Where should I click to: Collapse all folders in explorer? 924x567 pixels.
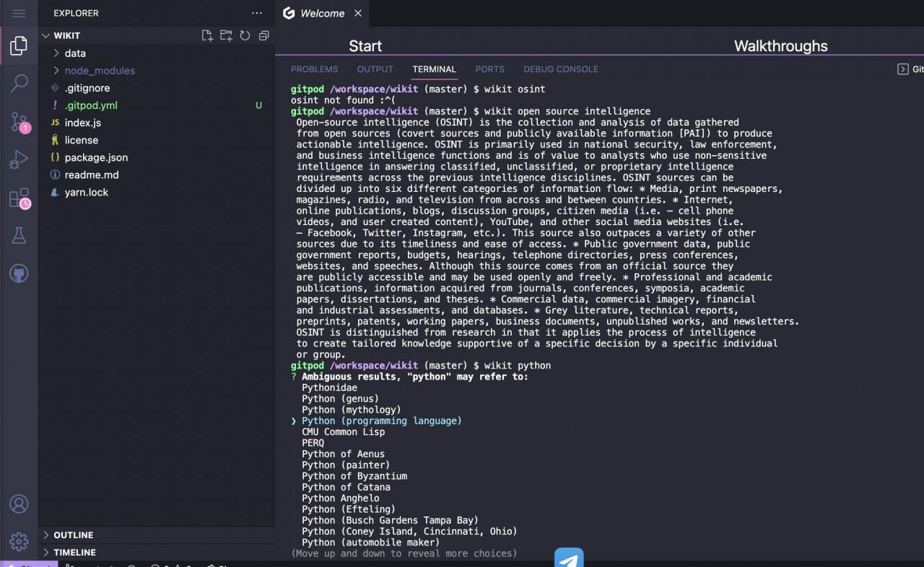263,35
